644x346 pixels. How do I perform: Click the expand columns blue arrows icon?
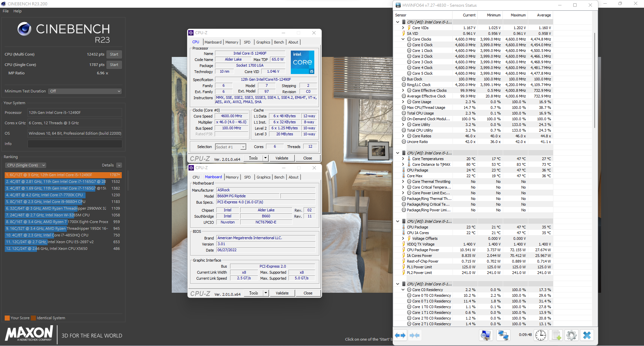point(400,335)
